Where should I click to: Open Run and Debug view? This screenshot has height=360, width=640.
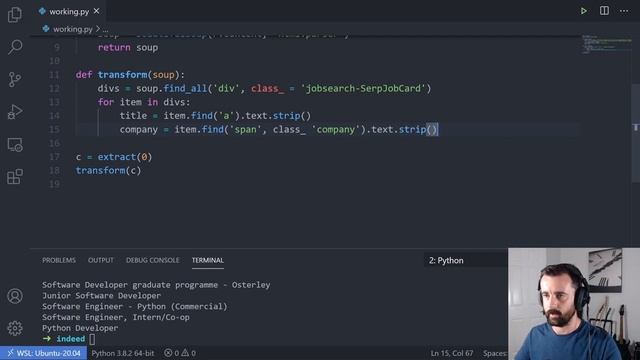click(15, 112)
